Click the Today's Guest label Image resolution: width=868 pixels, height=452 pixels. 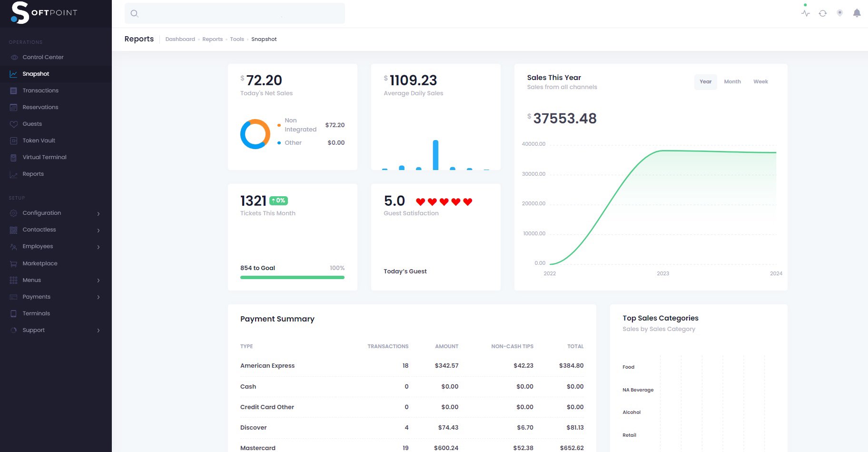[x=405, y=271]
